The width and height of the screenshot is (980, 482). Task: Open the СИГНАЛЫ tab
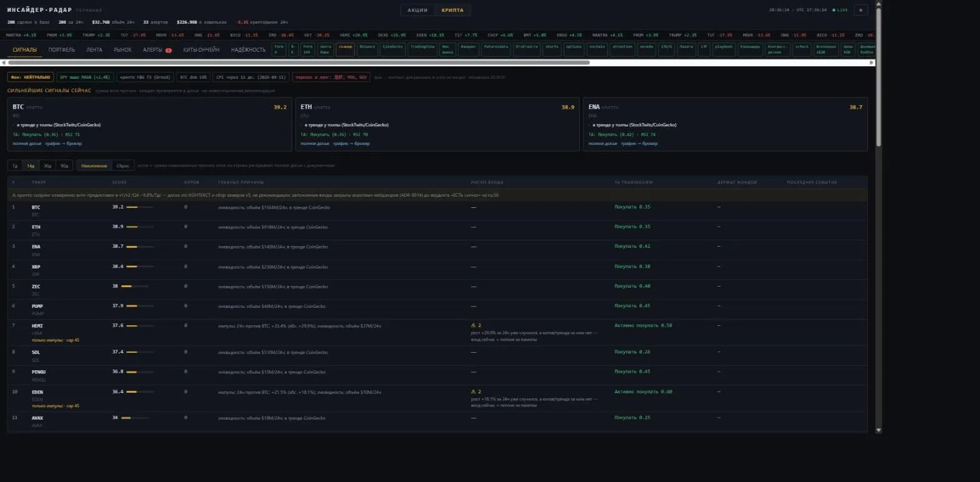pos(25,50)
